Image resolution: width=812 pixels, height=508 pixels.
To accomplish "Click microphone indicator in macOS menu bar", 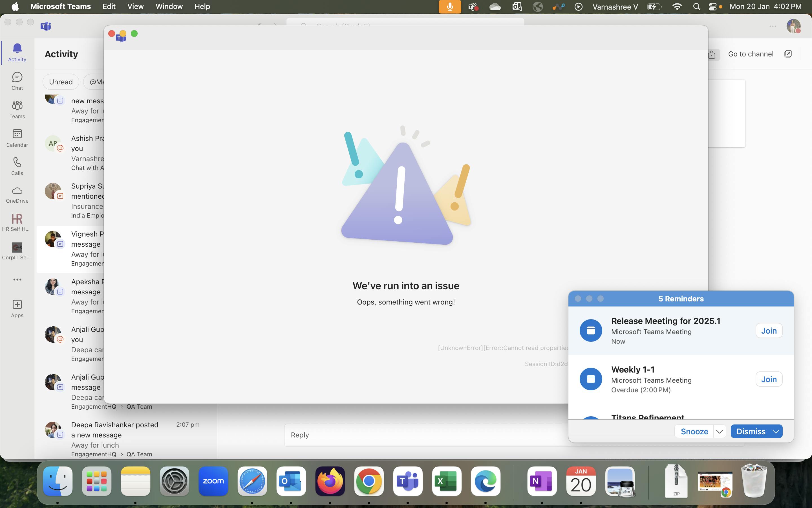I will 450,7.
